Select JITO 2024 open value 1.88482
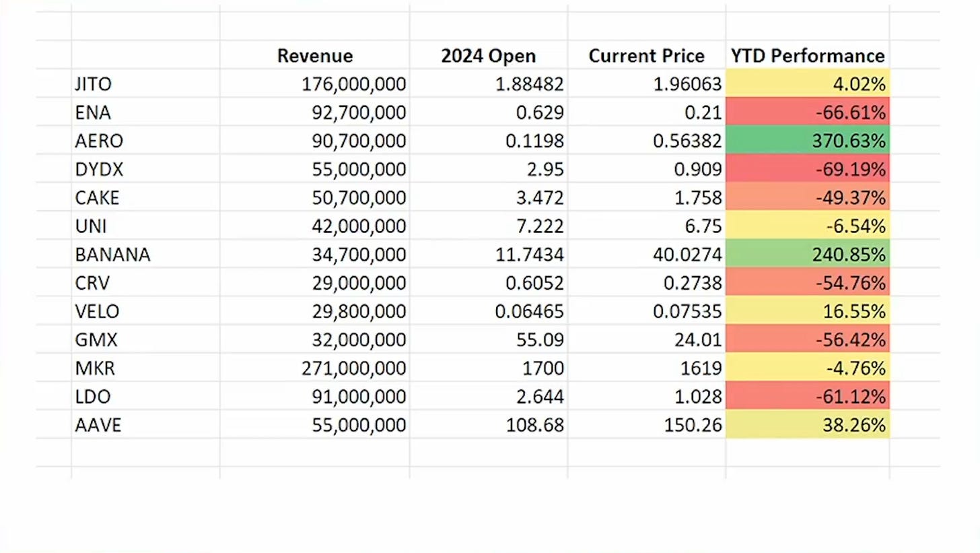The width and height of the screenshot is (980, 553). coord(489,84)
